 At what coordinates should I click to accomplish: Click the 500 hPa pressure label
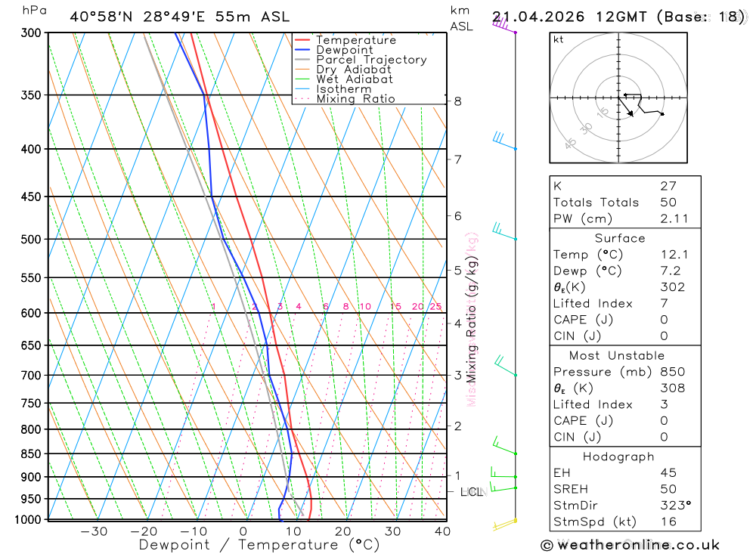[31, 239]
